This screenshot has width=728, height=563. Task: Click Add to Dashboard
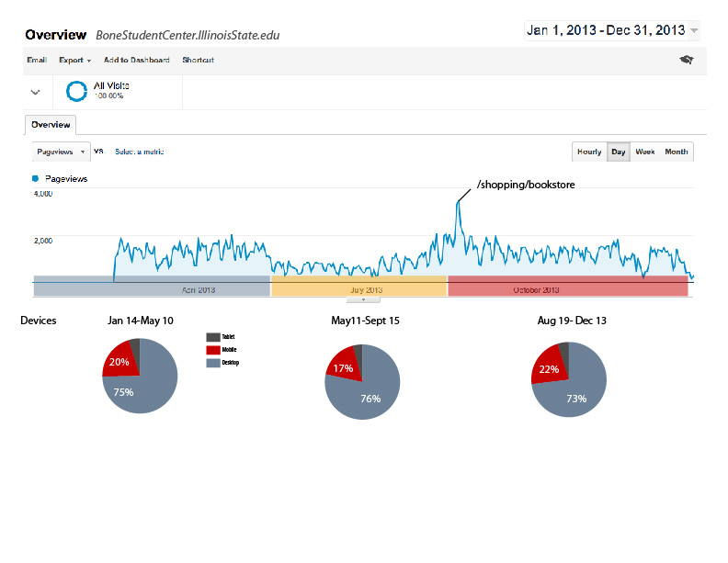click(x=136, y=60)
